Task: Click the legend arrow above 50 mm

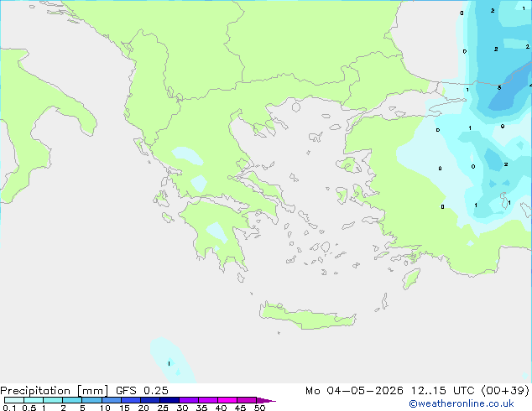Action: pyautogui.click(x=266, y=400)
